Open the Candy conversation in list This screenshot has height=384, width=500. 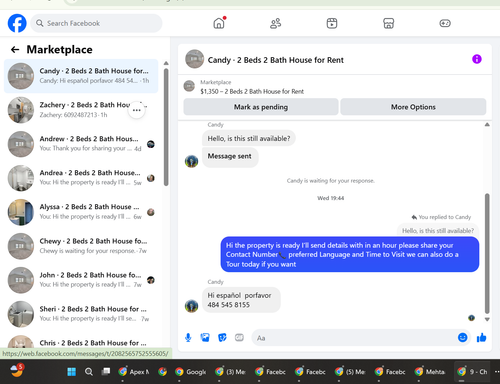[81, 76]
